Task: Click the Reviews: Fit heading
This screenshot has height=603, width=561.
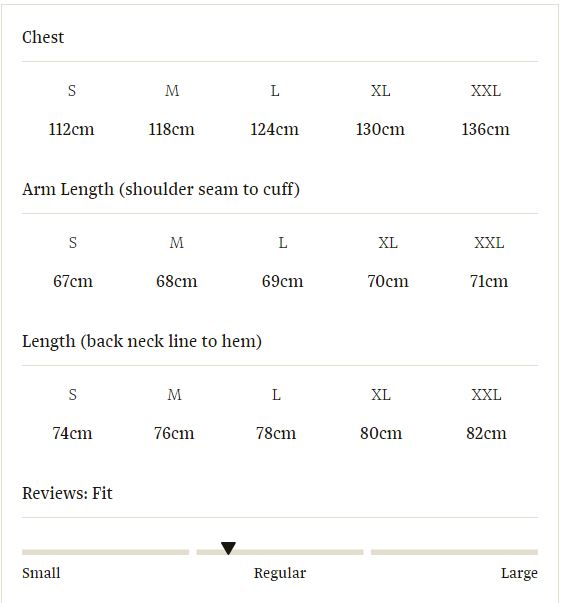Action: pos(67,493)
